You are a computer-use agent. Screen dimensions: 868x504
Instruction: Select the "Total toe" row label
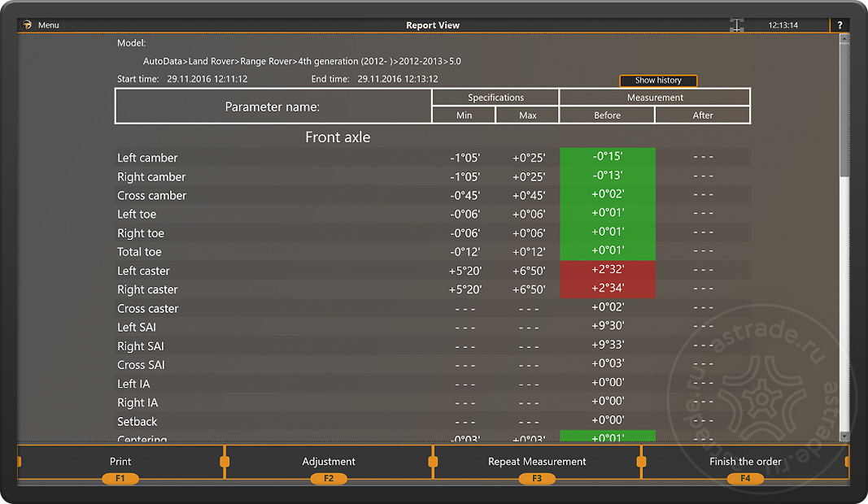point(139,252)
